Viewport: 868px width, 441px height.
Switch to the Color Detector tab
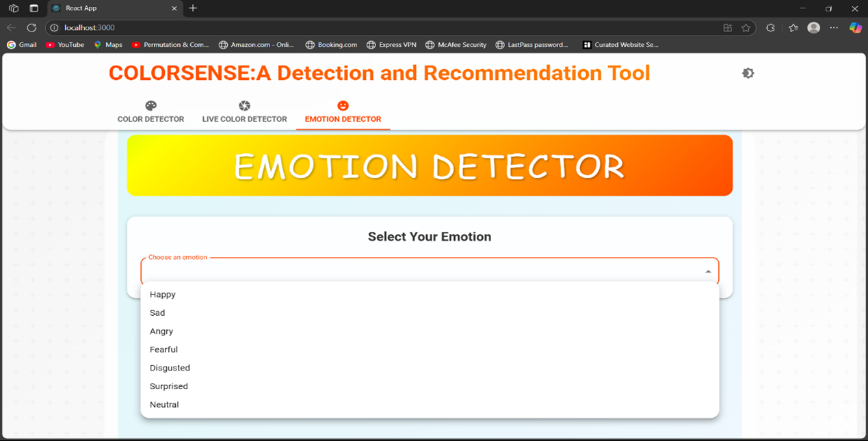tap(150, 119)
